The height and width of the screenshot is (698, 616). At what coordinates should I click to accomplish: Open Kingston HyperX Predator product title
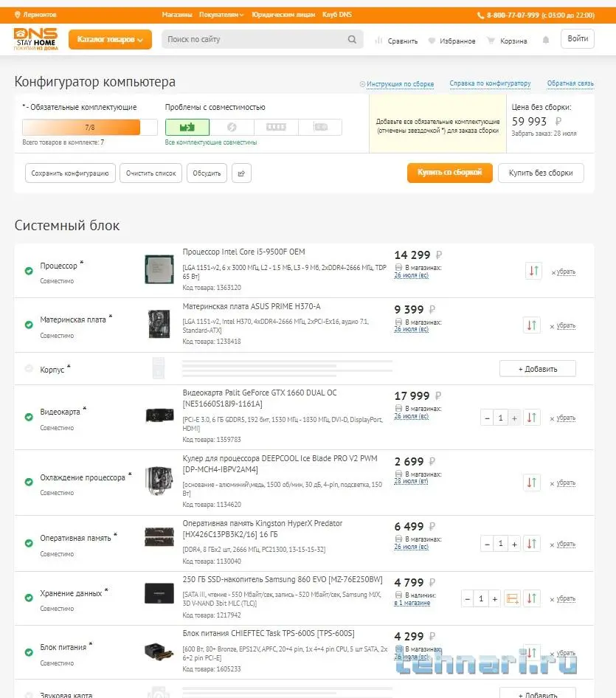(x=263, y=528)
